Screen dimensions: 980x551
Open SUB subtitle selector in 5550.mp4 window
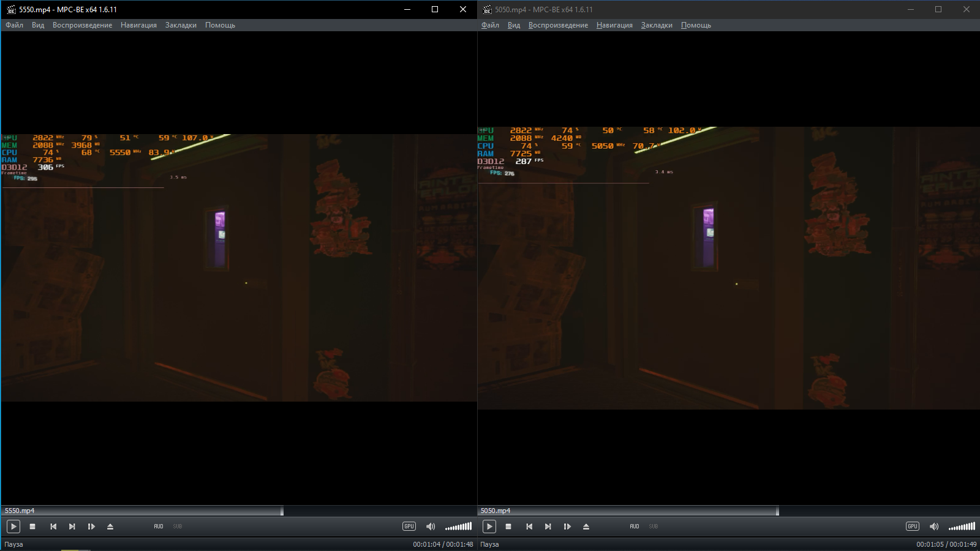178,527
